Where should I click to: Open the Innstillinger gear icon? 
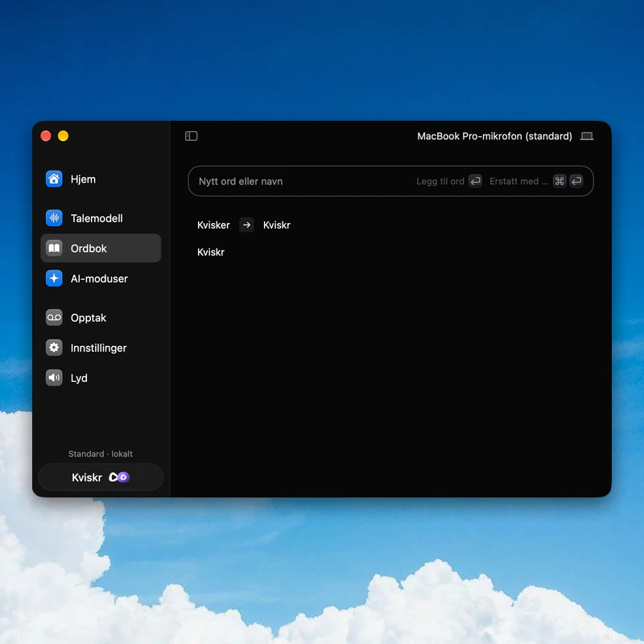click(54, 348)
